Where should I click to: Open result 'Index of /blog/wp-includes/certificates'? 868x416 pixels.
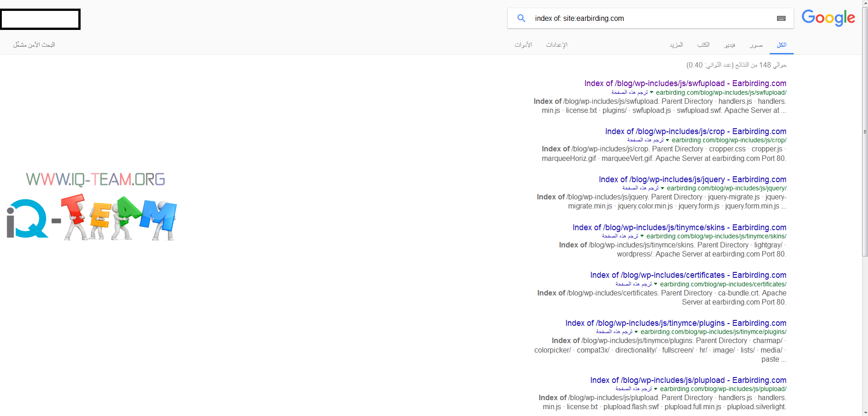[688, 275]
